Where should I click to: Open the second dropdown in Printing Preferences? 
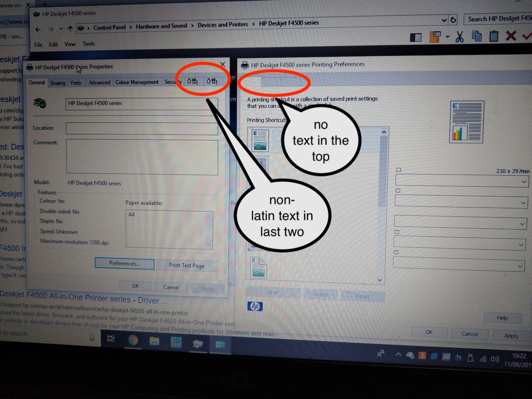pyautogui.click(x=461, y=202)
